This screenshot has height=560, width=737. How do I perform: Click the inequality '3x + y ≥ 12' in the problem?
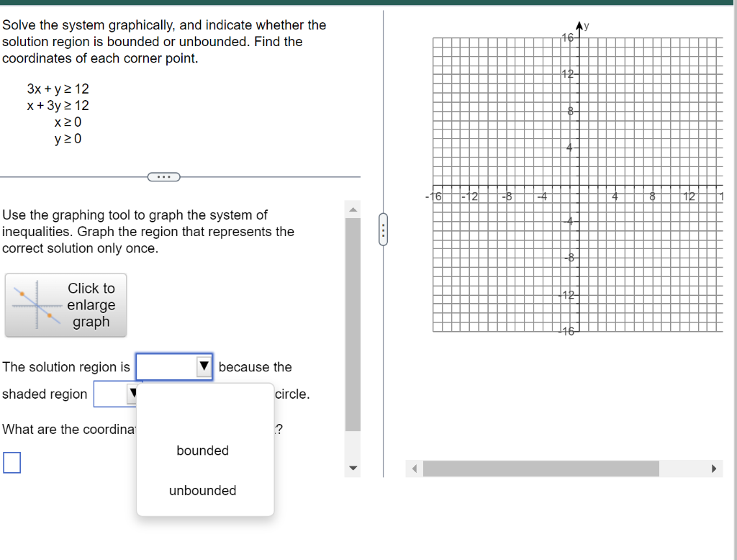pyautogui.click(x=57, y=89)
